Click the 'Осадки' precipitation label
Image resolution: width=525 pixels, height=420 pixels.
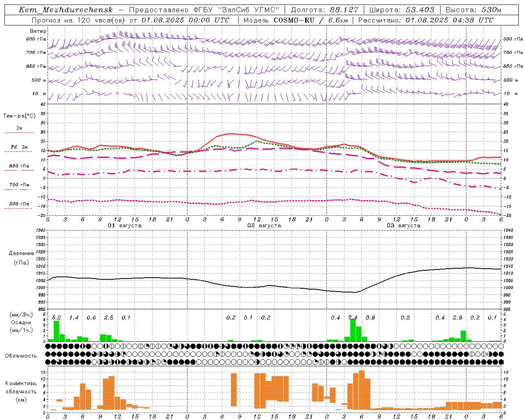click(x=21, y=322)
